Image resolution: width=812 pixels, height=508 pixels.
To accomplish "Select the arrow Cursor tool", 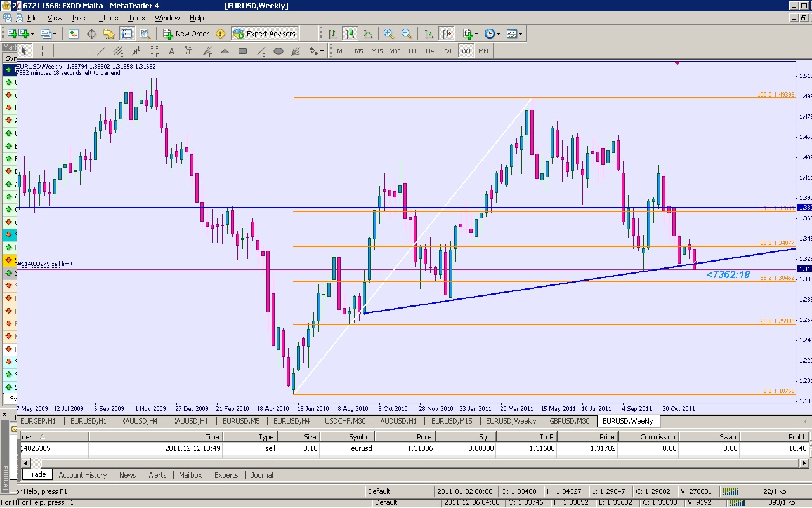I will [x=24, y=51].
